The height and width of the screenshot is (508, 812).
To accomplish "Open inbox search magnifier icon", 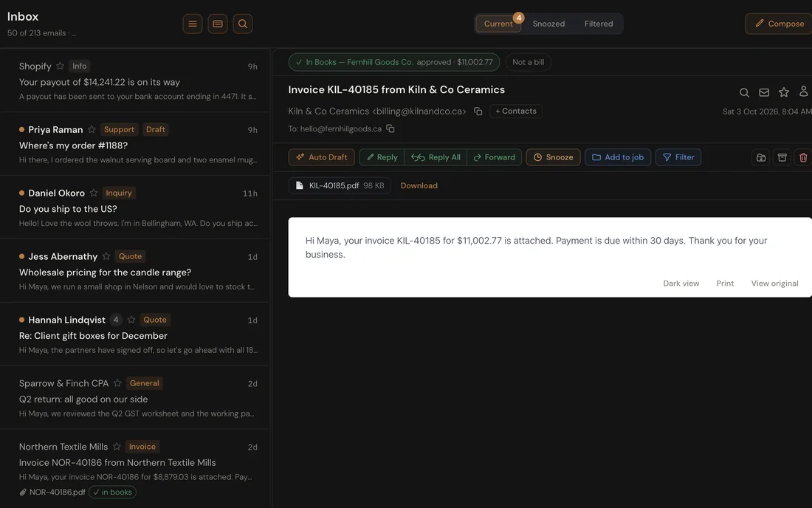I will 242,24.
